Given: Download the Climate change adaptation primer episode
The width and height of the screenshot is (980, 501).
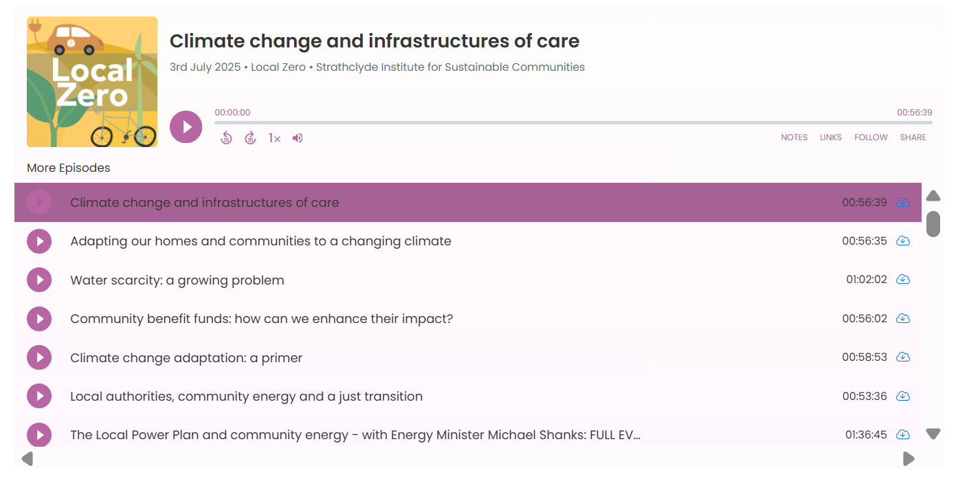Looking at the screenshot, I should 903,357.
